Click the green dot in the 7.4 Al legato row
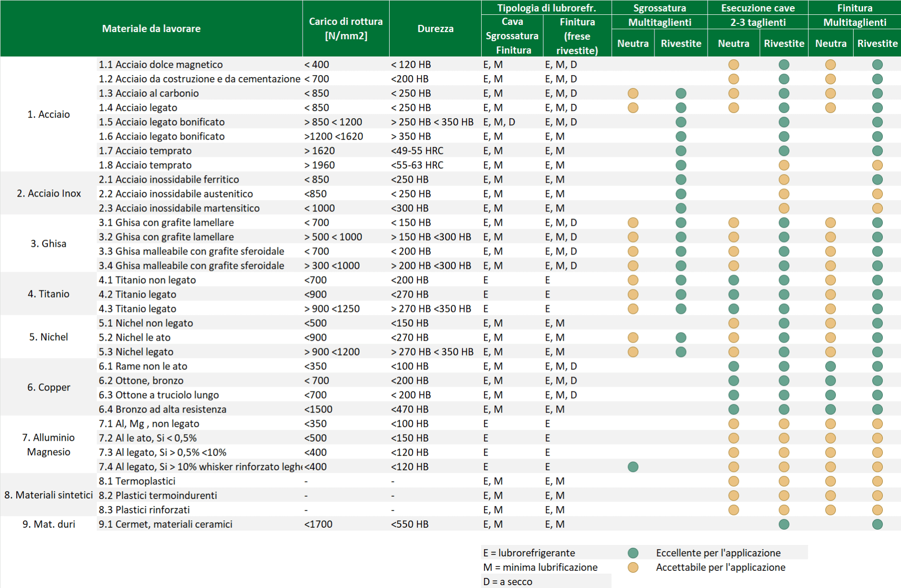The height and width of the screenshot is (588, 901). pyautogui.click(x=633, y=466)
